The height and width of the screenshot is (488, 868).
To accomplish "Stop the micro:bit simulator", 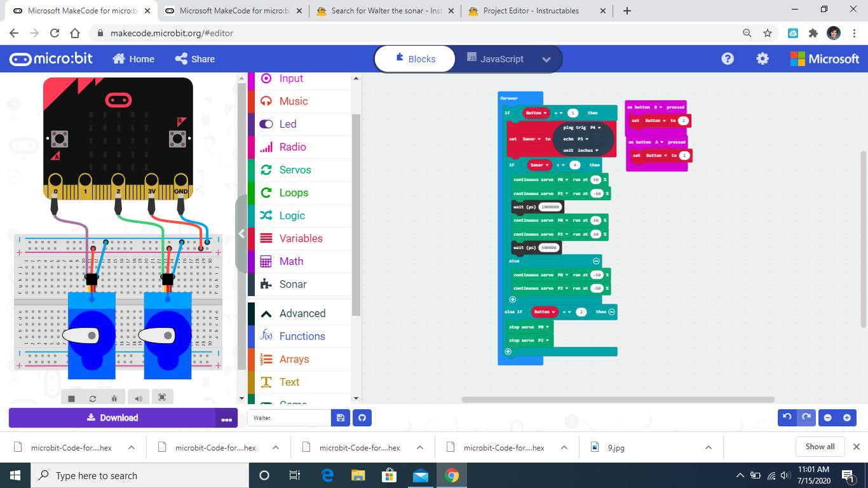I will pyautogui.click(x=71, y=398).
